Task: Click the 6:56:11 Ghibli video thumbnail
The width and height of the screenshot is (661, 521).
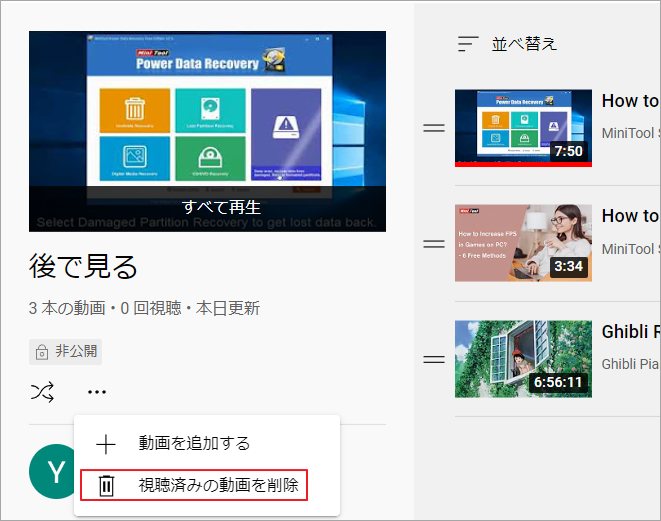Action: 523,359
